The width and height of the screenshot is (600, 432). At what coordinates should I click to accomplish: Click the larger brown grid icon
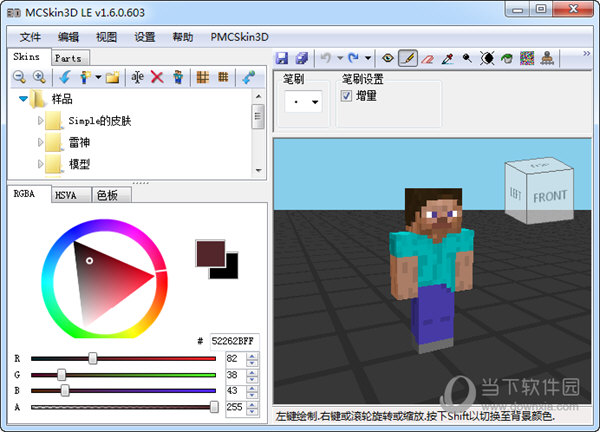[203, 77]
